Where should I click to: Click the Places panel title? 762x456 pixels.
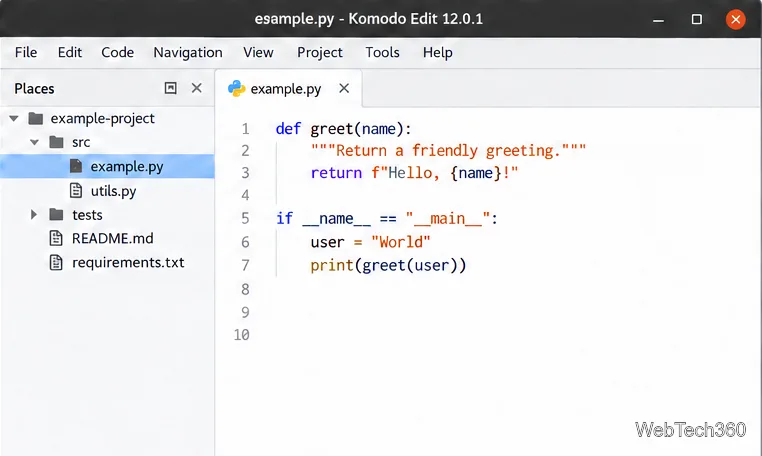34,89
